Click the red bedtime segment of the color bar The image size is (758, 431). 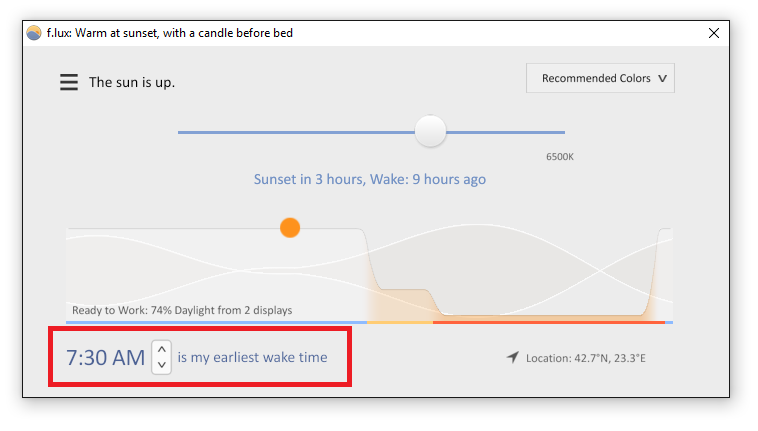pyautogui.click(x=549, y=322)
